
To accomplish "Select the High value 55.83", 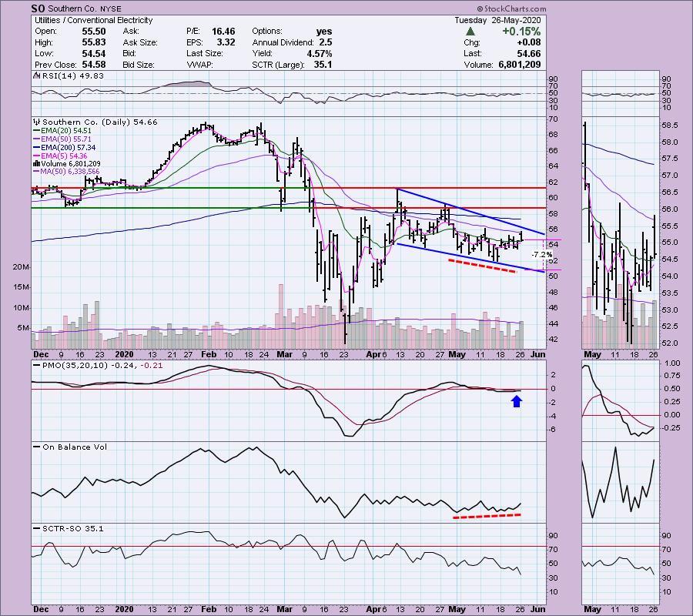I will point(93,42).
